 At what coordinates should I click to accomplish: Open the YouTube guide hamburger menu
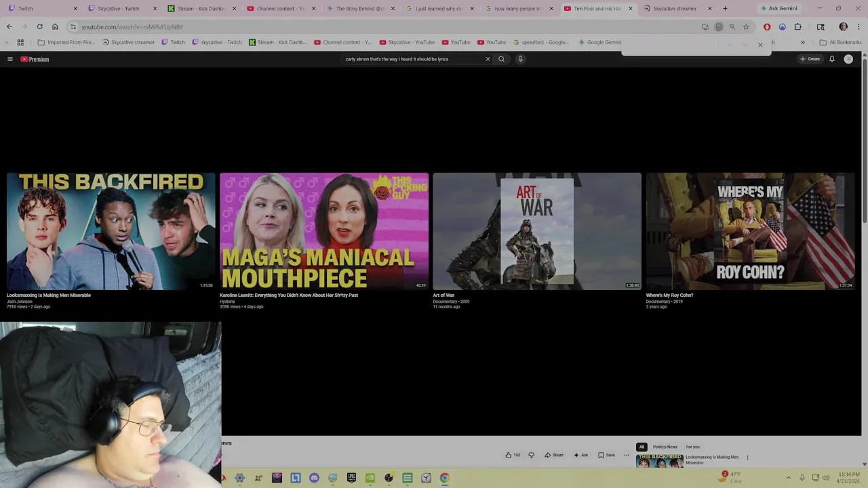[x=10, y=59]
